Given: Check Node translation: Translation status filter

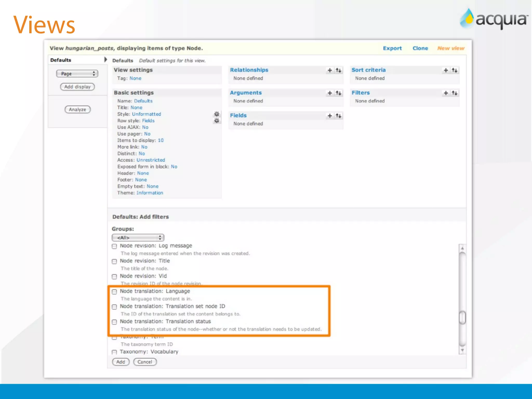Looking at the screenshot, I should pyautogui.click(x=114, y=322).
